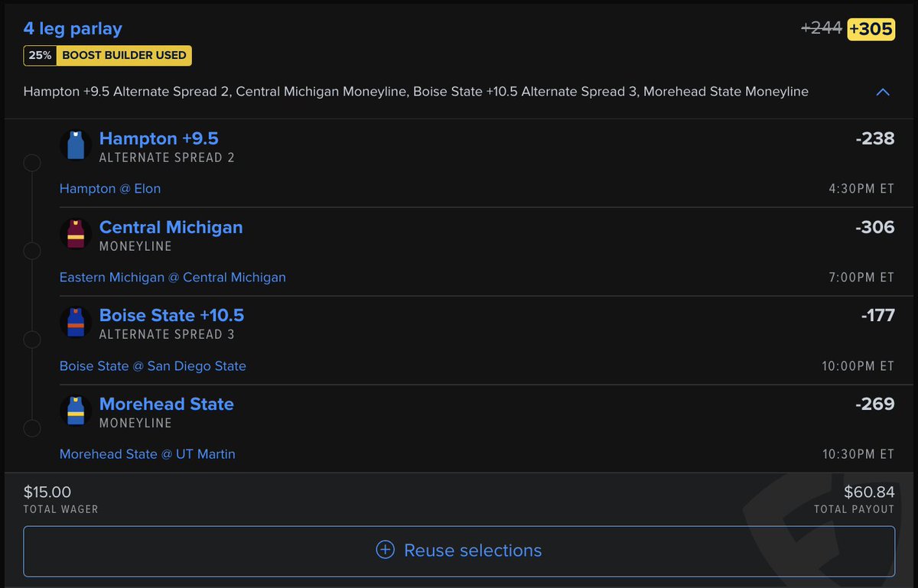Collapse the parlay details chevron
Screen dimensions: 918x588
883,92
